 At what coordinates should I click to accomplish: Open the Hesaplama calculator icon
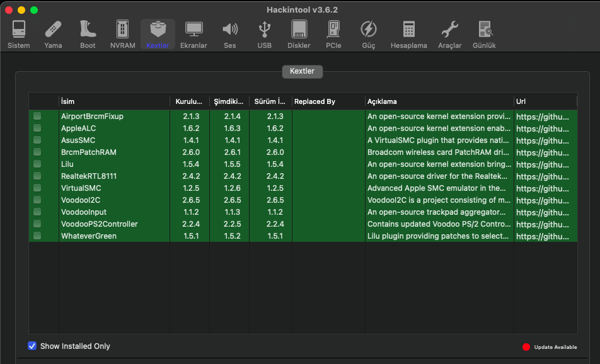(408, 34)
